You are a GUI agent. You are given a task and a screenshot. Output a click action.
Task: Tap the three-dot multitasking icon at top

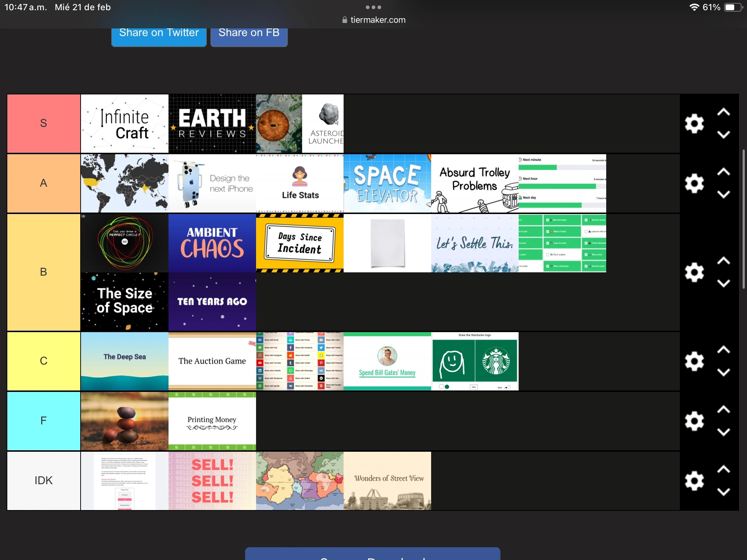tap(373, 7)
